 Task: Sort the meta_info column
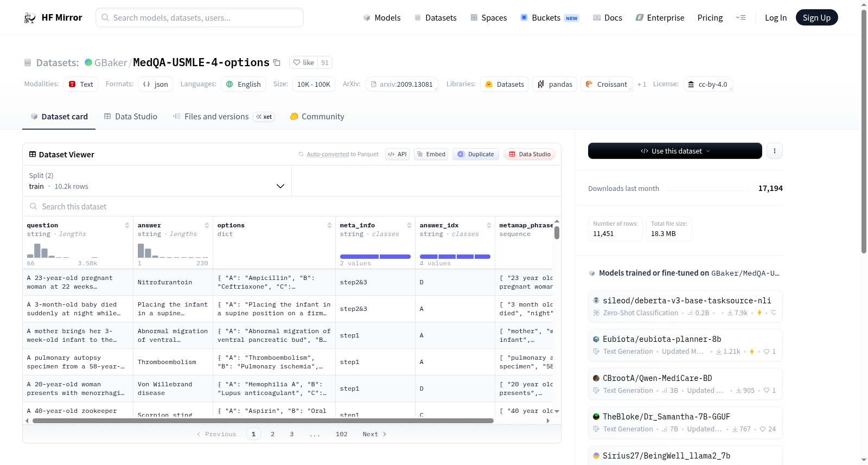click(409, 225)
